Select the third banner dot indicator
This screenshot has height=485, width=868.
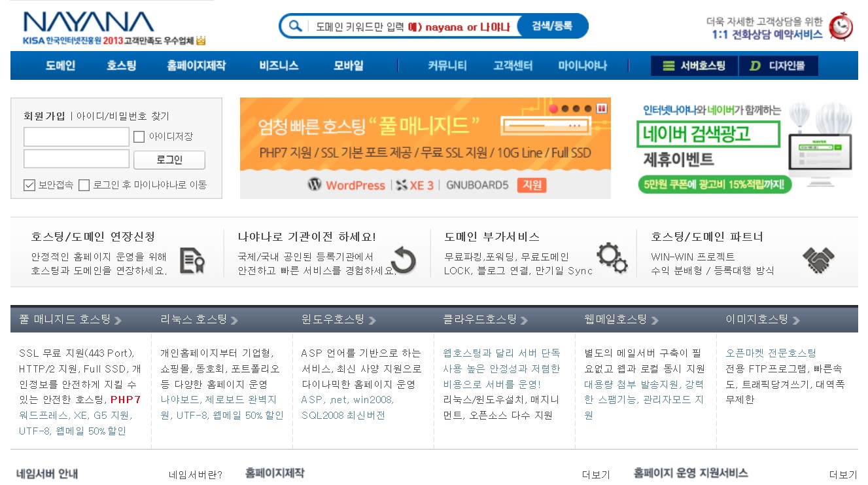click(x=577, y=108)
